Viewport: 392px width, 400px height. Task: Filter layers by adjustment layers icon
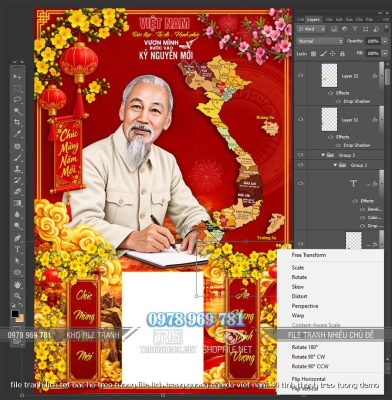(344, 29)
